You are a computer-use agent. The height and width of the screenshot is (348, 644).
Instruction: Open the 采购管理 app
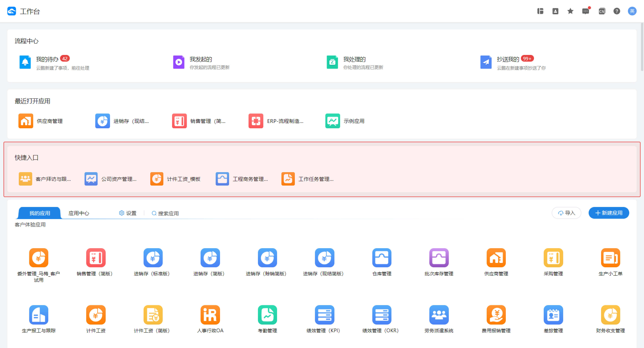click(553, 258)
